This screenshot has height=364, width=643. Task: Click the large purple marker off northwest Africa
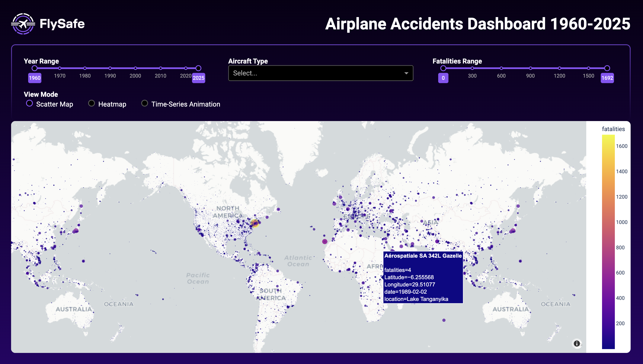(325, 241)
